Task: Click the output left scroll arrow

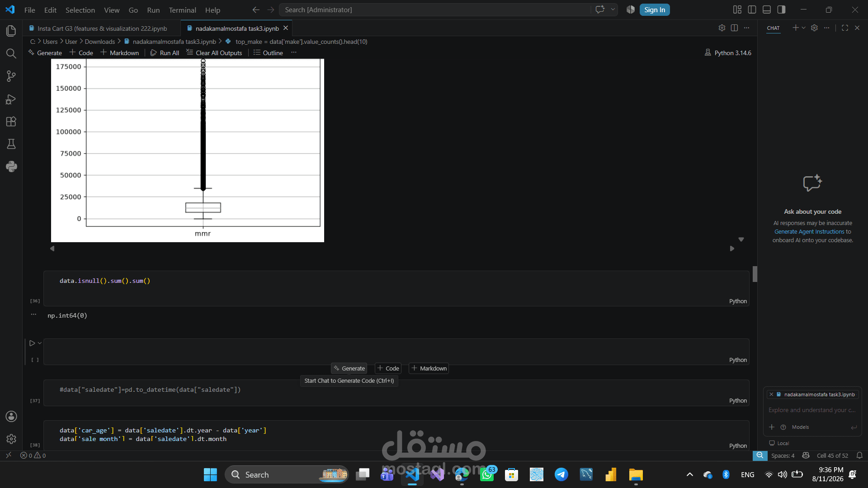Action: (x=52, y=249)
